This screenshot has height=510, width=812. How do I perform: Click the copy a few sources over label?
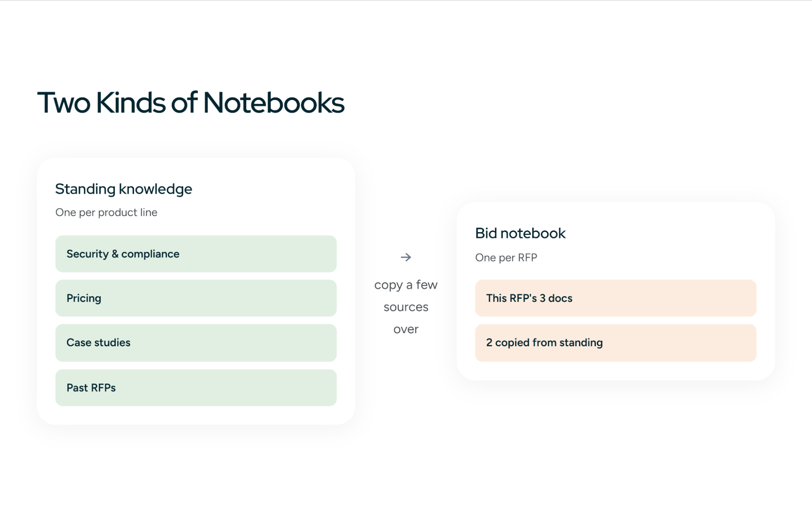click(x=406, y=307)
